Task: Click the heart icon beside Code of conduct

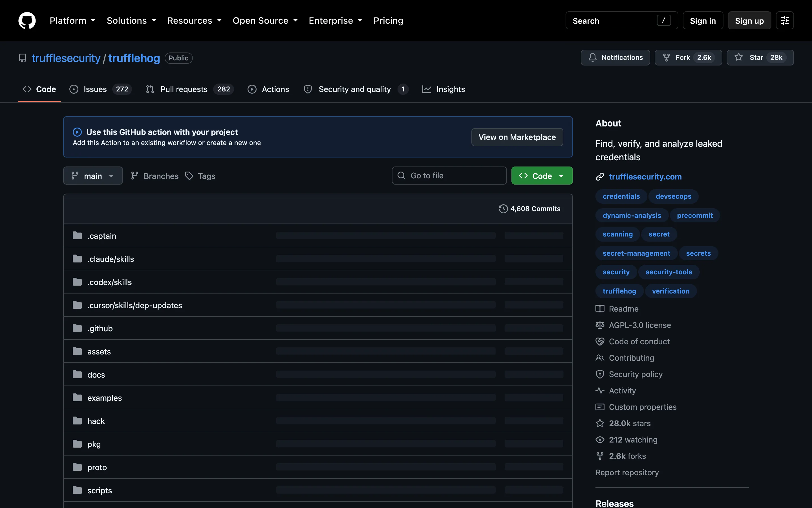Action: coord(600,341)
